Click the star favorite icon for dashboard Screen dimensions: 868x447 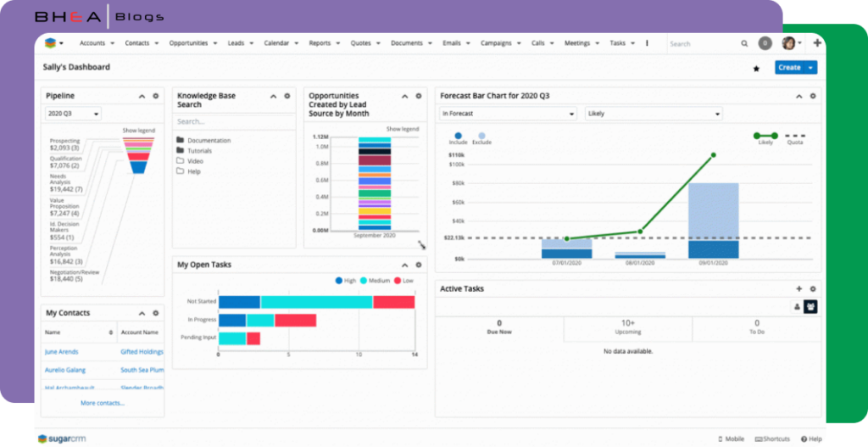coord(756,68)
